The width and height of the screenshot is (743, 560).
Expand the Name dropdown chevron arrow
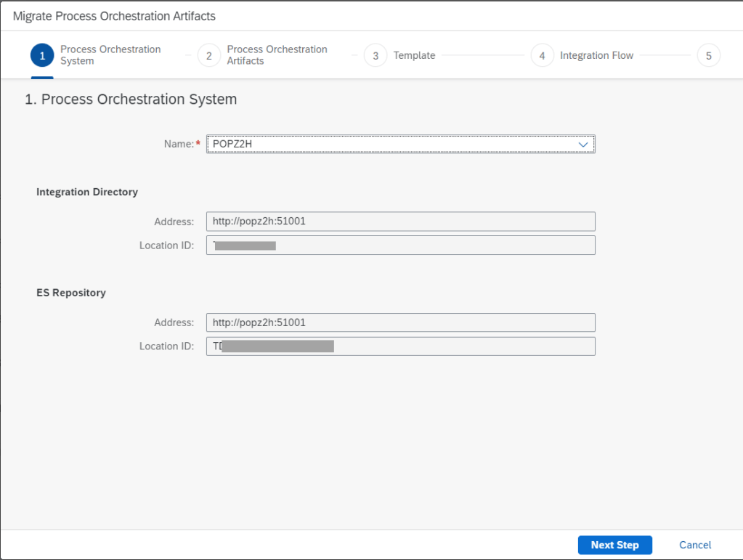click(582, 145)
